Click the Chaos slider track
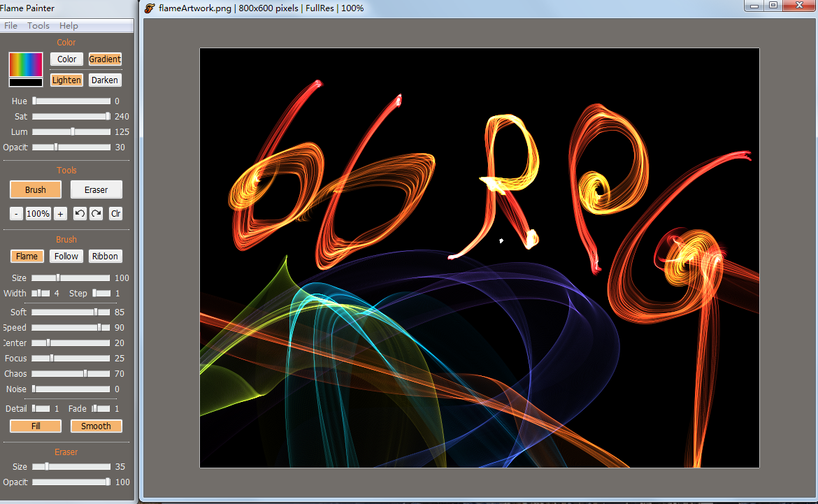818x504 pixels. (x=71, y=373)
